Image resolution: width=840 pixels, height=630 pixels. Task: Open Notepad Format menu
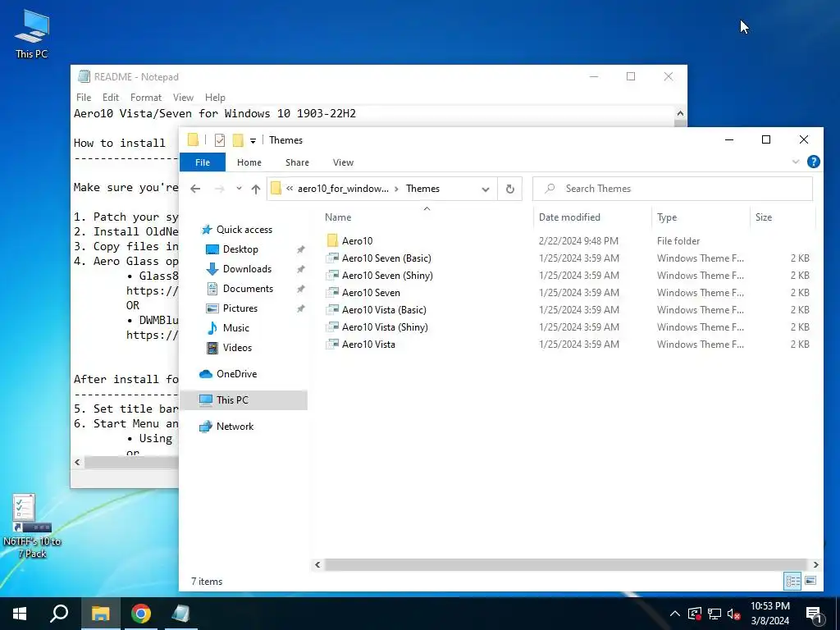146,98
